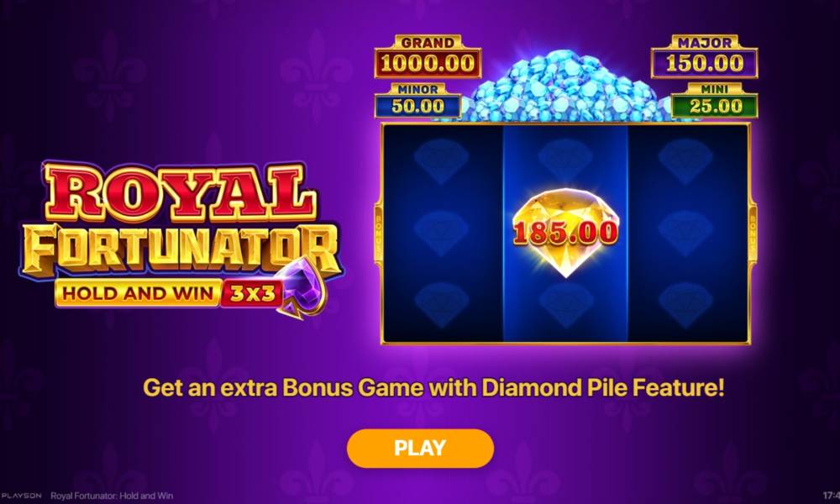The height and width of the screenshot is (504, 840).
Task: Click the red 3x3 badge
Action: 251,294
